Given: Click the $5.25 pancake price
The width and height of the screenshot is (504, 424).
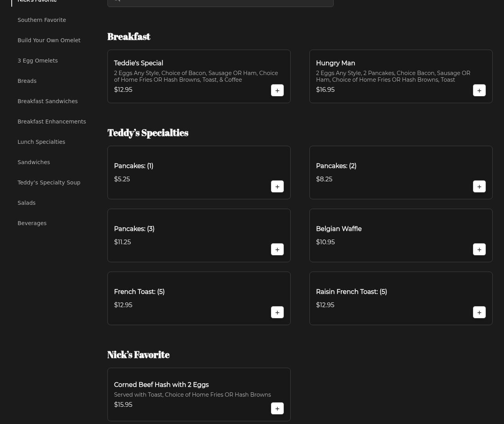Looking at the screenshot, I should 122,179.
